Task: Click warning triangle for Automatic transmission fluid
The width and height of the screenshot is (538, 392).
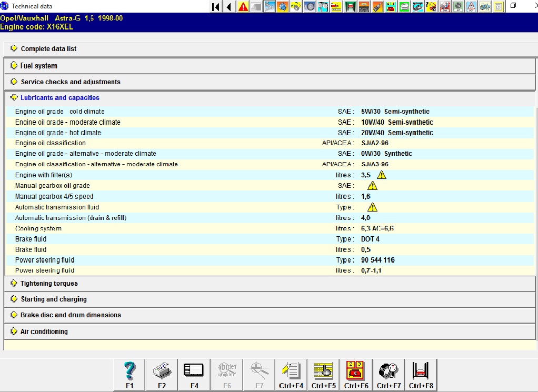Action: [372, 207]
